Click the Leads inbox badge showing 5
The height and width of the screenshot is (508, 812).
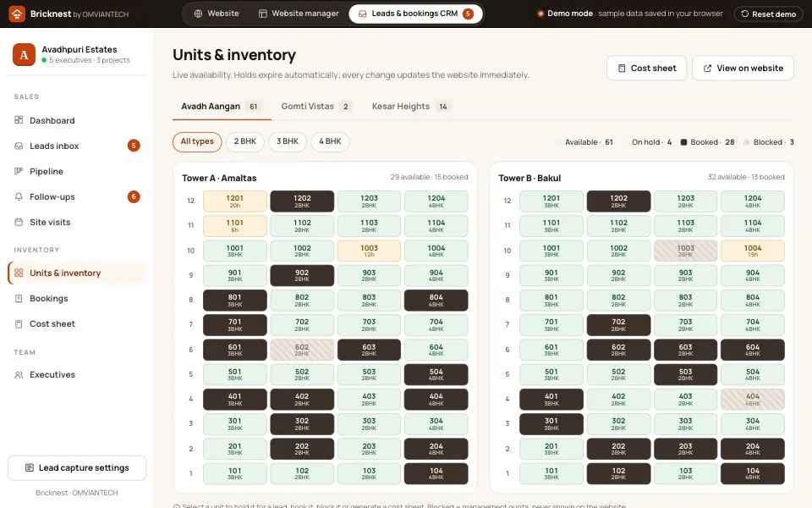click(x=134, y=146)
